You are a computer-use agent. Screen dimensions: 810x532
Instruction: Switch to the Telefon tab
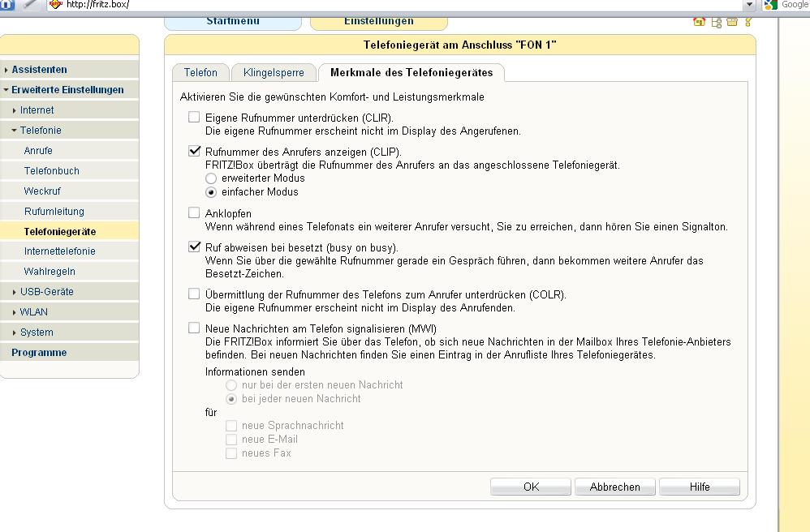(200, 73)
